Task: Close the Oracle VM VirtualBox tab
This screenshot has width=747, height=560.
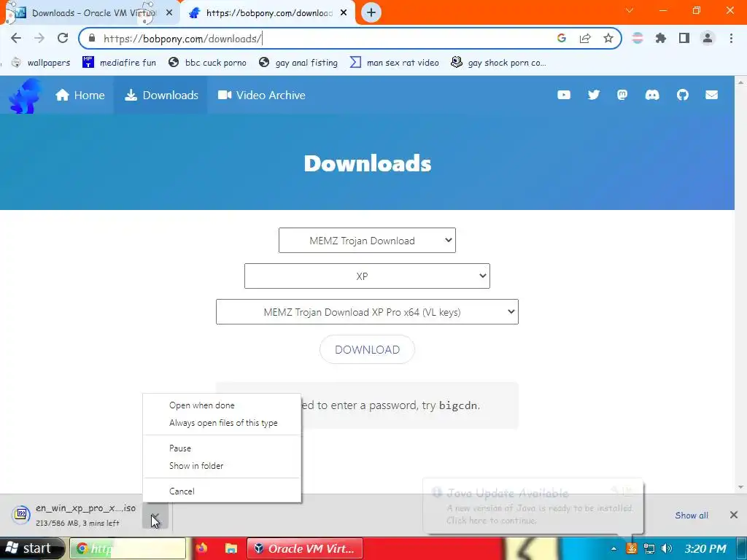Action: [169, 13]
